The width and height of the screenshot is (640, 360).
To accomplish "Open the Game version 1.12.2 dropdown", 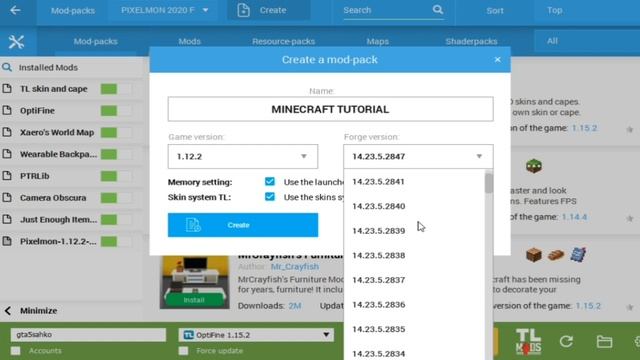I will (x=243, y=156).
